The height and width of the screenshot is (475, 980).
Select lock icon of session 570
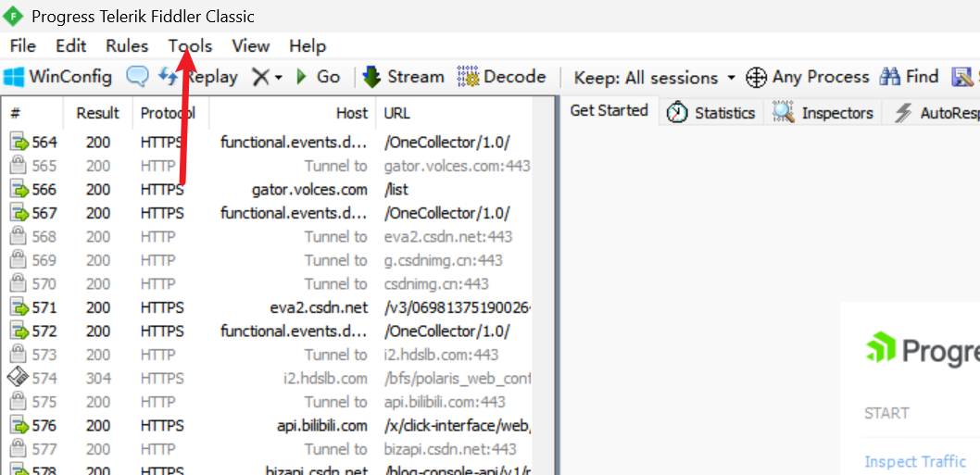tap(19, 283)
